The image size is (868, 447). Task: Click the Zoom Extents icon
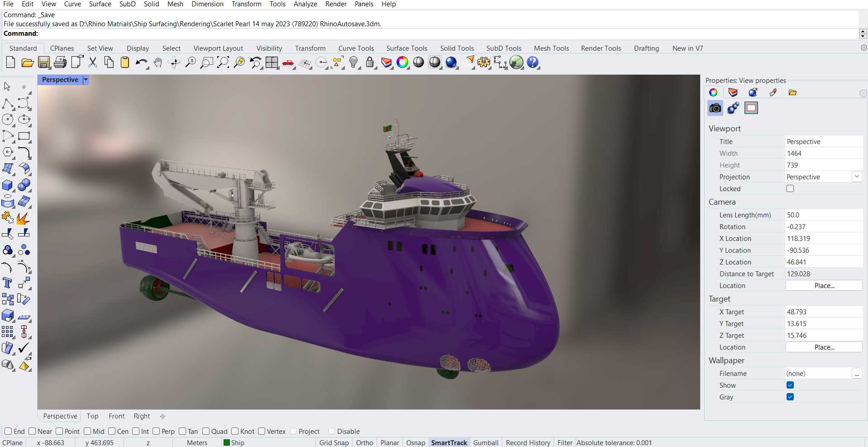coord(223,62)
